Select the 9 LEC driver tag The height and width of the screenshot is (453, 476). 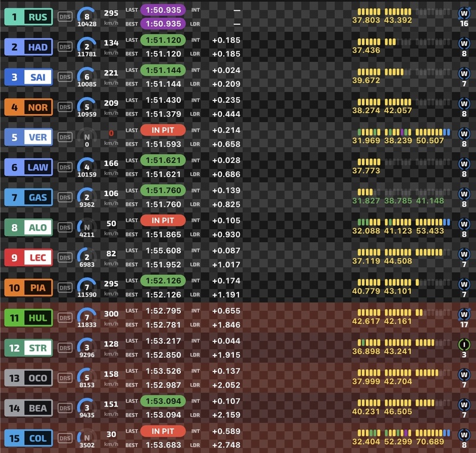tap(29, 257)
